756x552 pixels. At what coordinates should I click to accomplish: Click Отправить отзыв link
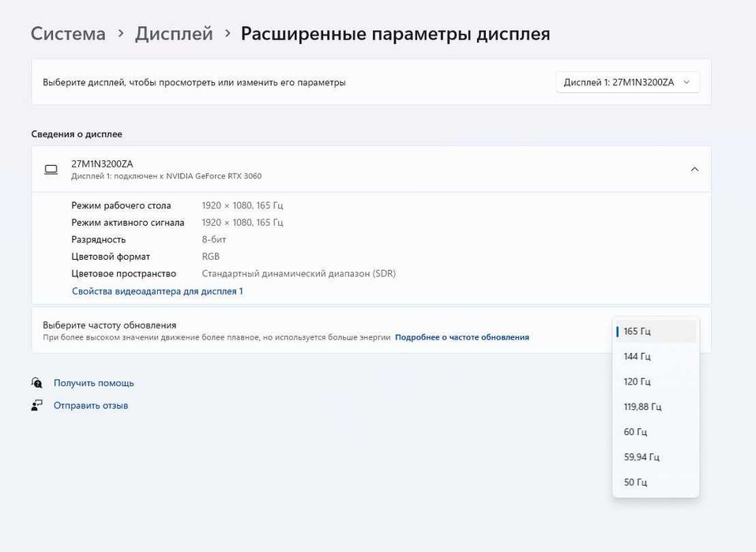(91, 405)
